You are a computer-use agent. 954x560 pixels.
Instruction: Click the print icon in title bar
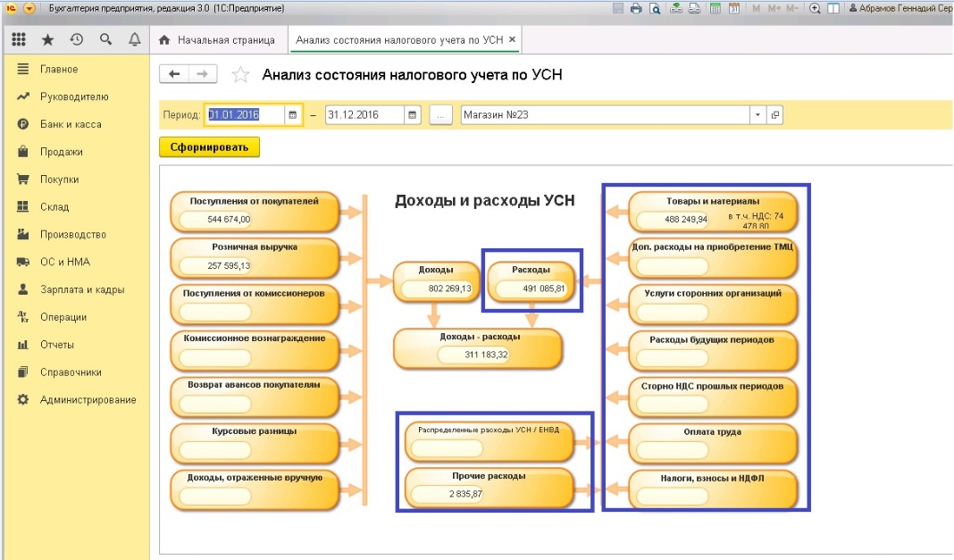coord(636,9)
